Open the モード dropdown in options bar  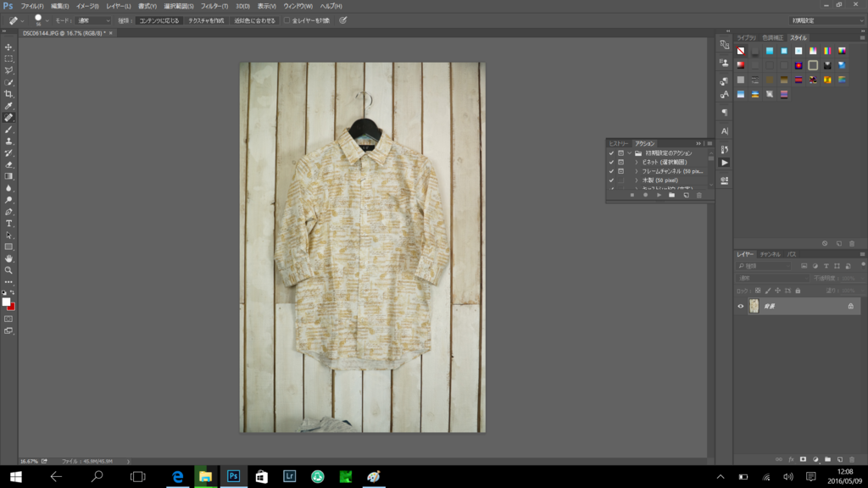click(93, 20)
